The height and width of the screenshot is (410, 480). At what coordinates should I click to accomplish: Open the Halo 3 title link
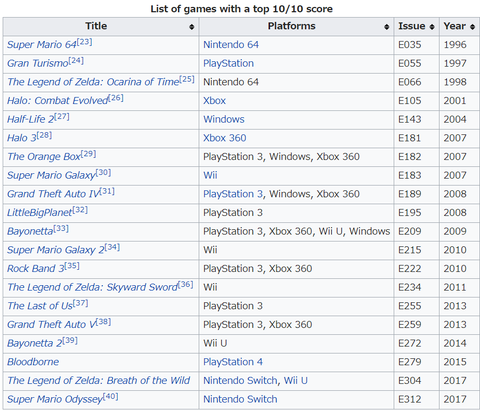tap(22, 138)
